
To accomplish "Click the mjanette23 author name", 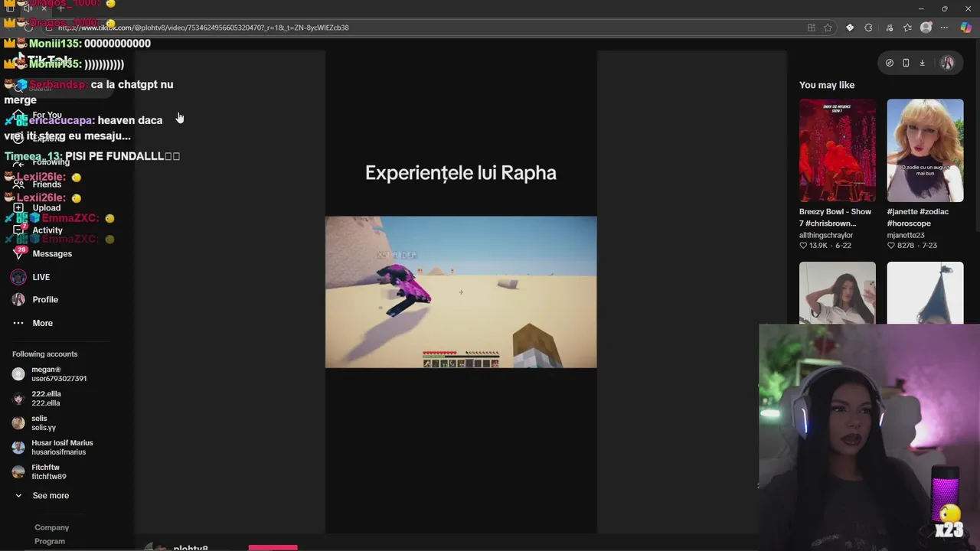I will [x=906, y=235].
